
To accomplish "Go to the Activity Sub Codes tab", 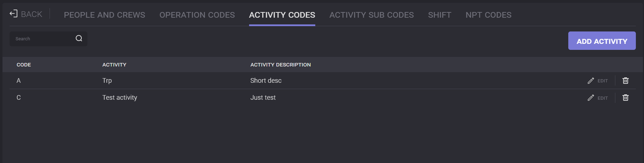I will (372, 15).
